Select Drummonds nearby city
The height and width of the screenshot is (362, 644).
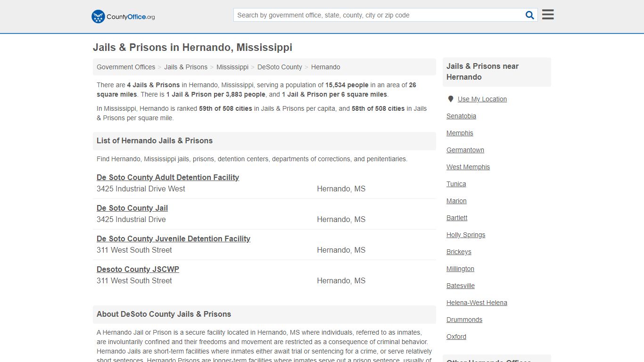point(464,320)
